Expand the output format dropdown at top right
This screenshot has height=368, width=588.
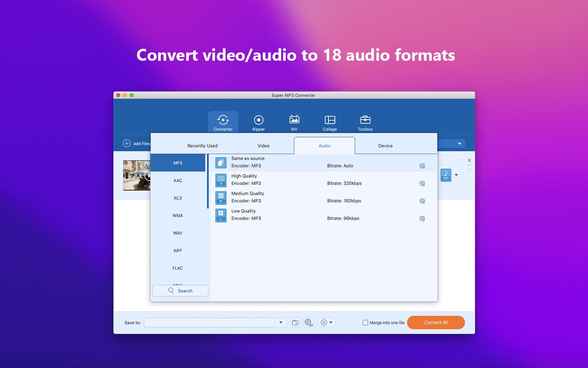click(x=459, y=144)
